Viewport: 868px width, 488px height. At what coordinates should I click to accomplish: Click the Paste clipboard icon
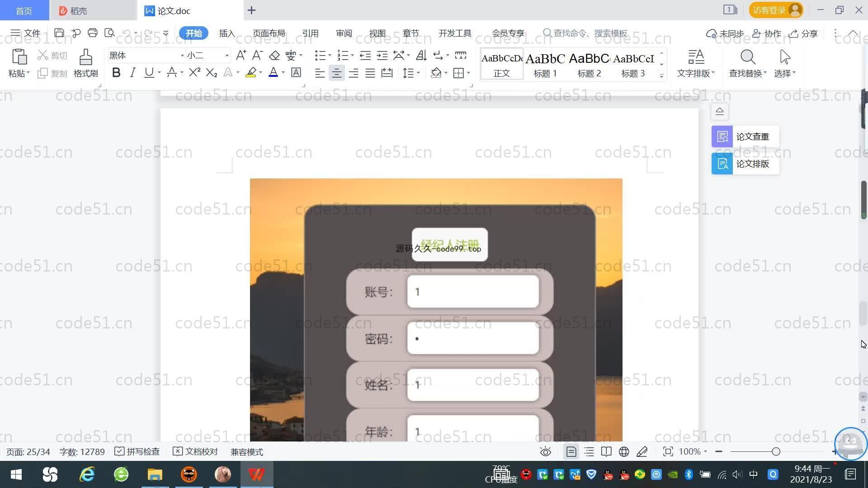19,57
